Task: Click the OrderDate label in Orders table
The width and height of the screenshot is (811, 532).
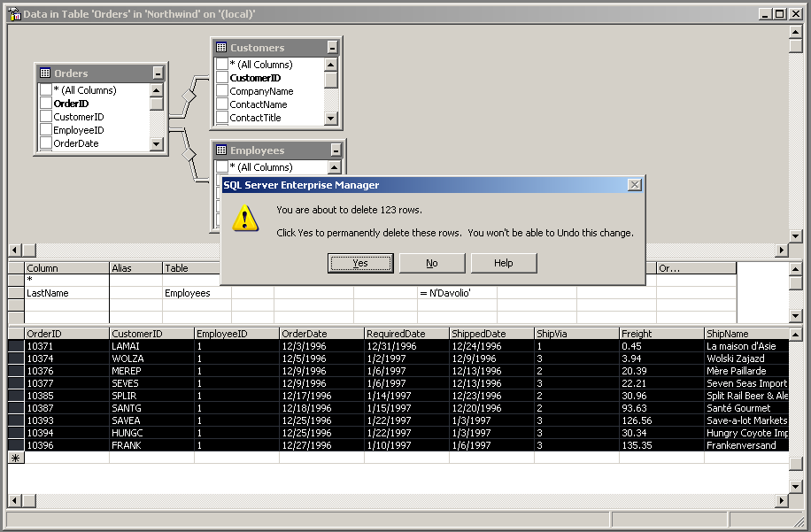Action: pos(76,143)
